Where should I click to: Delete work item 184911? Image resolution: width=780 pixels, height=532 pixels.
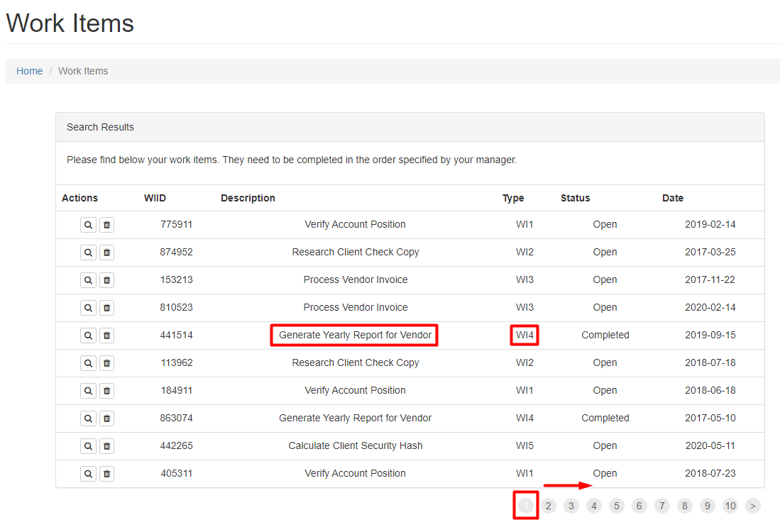point(106,391)
